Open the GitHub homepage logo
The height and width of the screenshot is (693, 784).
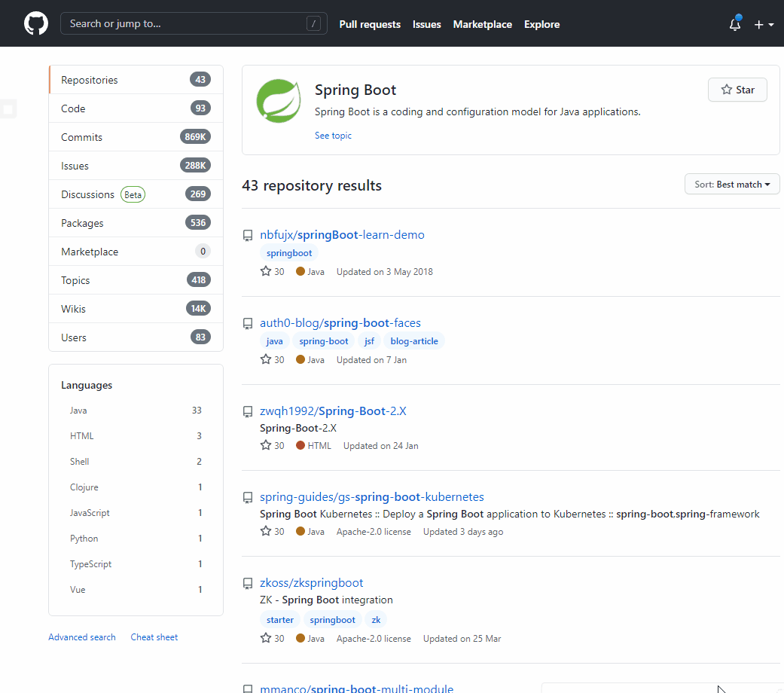36,23
